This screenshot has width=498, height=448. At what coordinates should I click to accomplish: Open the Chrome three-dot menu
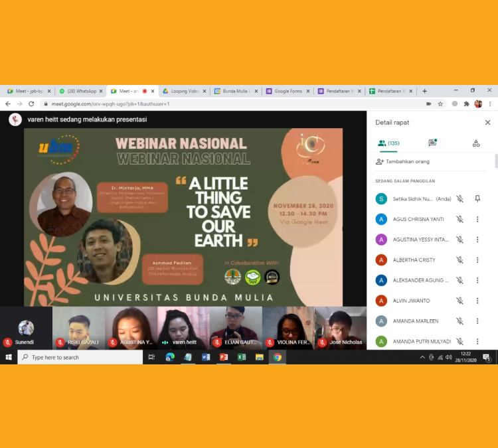pyautogui.click(x=490, y=104)
